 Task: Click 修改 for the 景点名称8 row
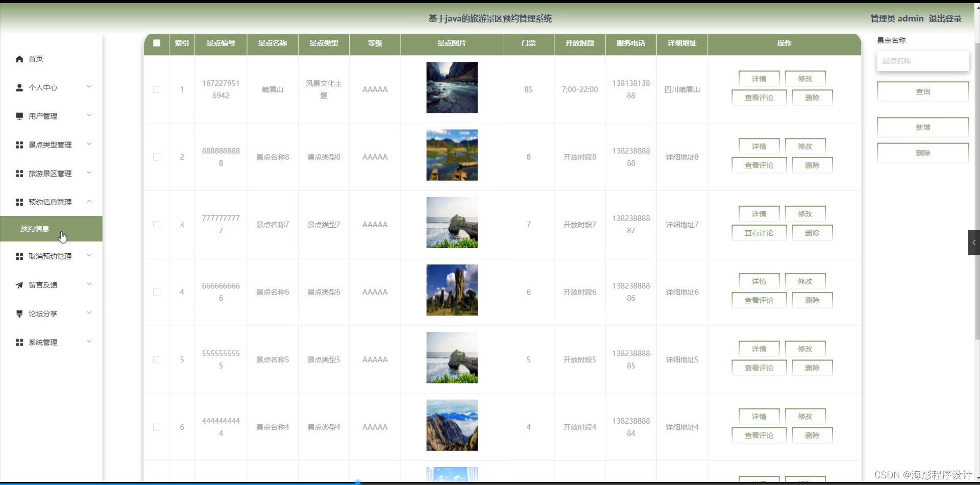click(x=805, y=147)
